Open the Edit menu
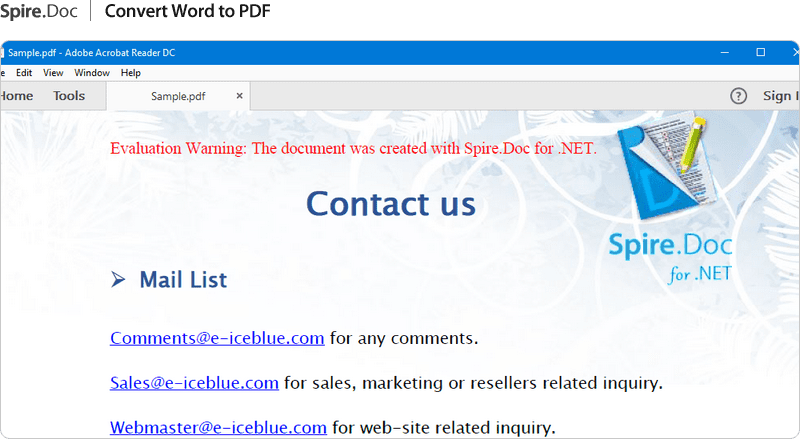Viewport: 800px width, 440px height. (x=24, y=73)
